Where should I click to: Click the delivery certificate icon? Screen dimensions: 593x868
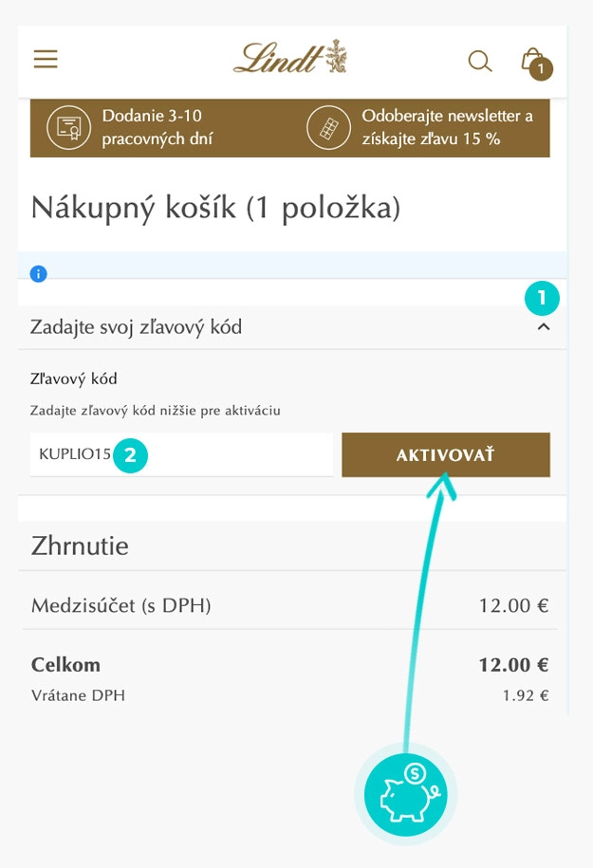66,128
